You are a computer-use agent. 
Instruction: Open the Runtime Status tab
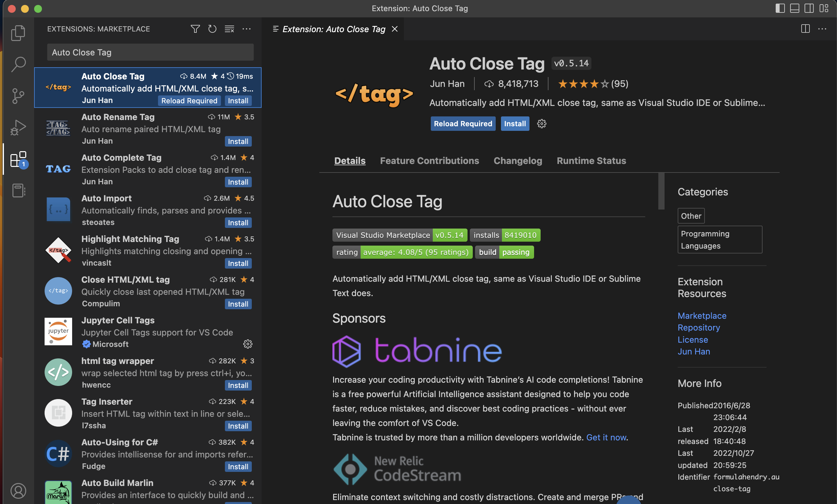(591, 161)
